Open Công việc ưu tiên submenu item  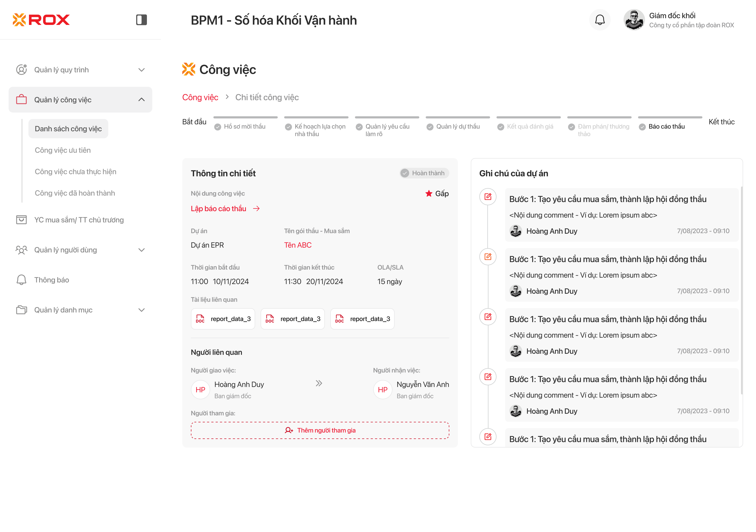(62, 150)
